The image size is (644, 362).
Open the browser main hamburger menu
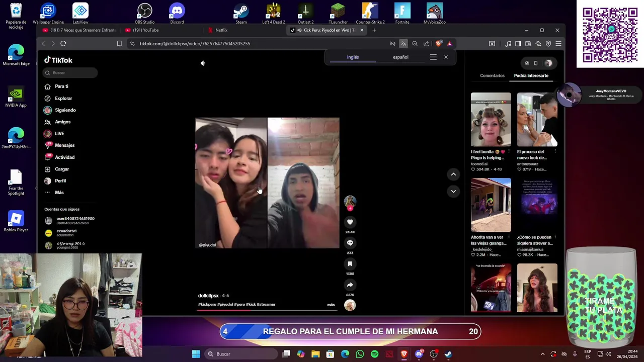click(x=558, y=44)
